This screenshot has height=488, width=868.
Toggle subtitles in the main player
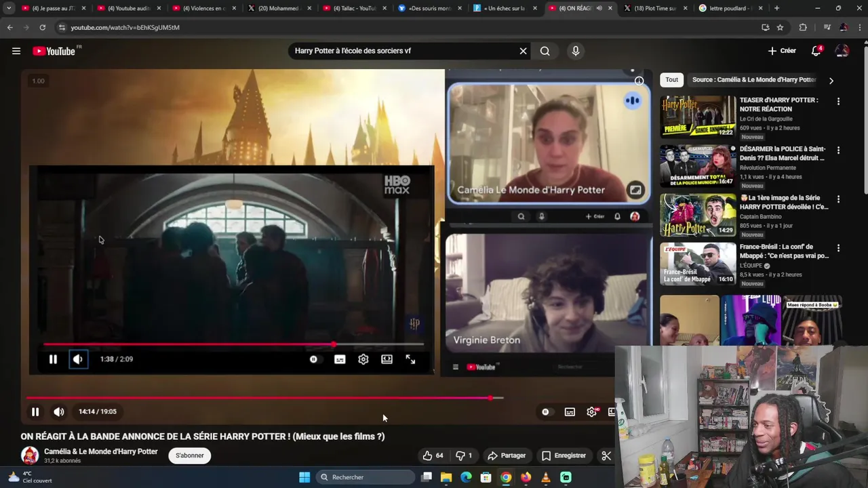570,411
